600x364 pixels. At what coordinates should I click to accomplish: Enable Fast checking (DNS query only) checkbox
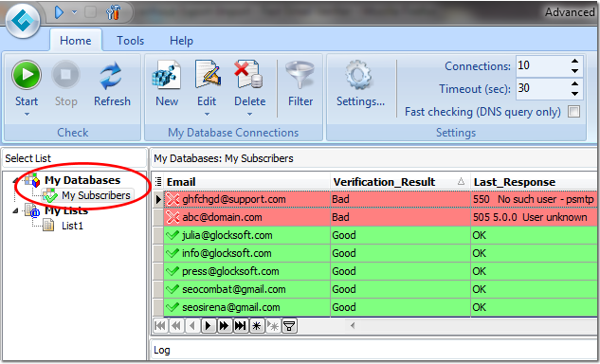(573, 112)
